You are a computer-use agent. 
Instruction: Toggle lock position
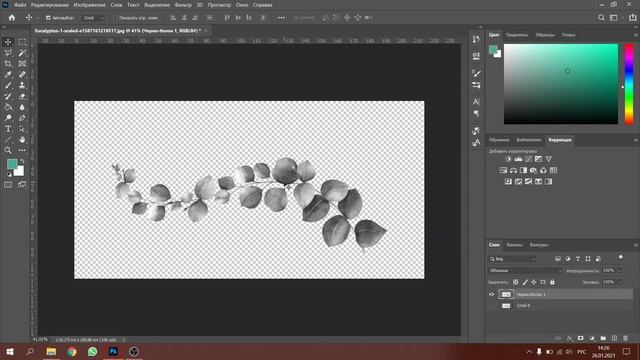coord(534,282)
